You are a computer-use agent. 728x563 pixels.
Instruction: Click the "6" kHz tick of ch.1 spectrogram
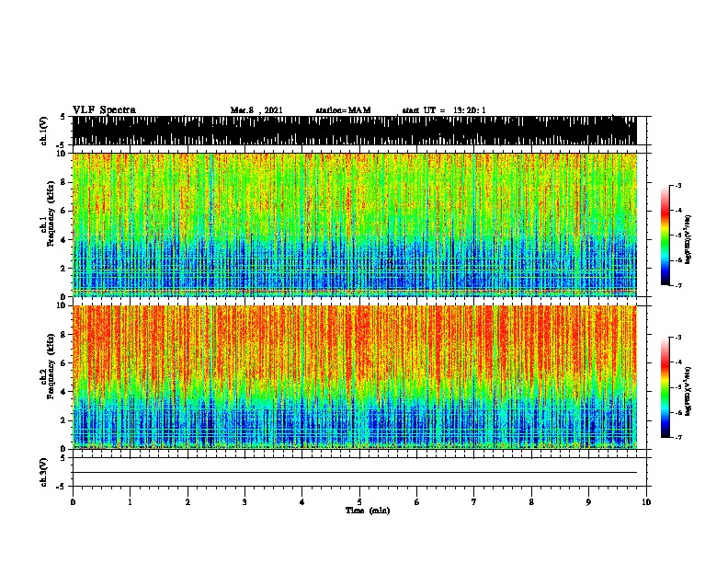coord(64,211)
